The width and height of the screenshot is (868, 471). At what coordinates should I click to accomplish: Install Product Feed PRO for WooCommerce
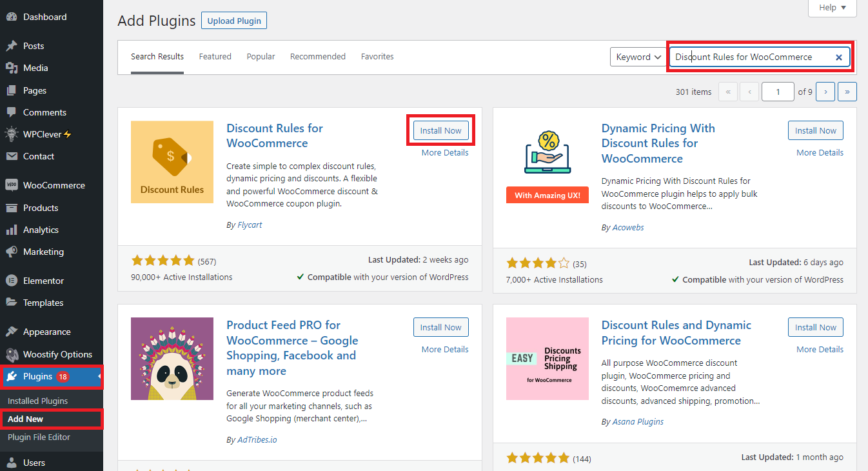coord(441,327)
